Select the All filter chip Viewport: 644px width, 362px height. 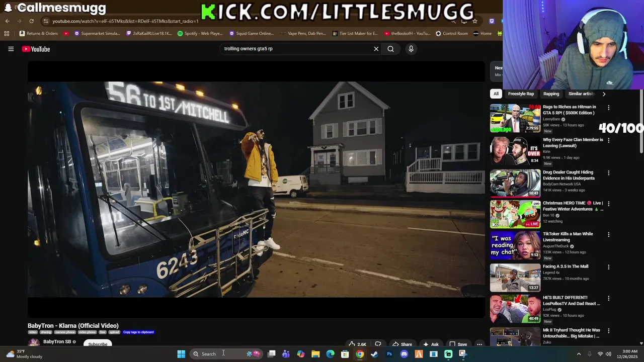[496, 94]
